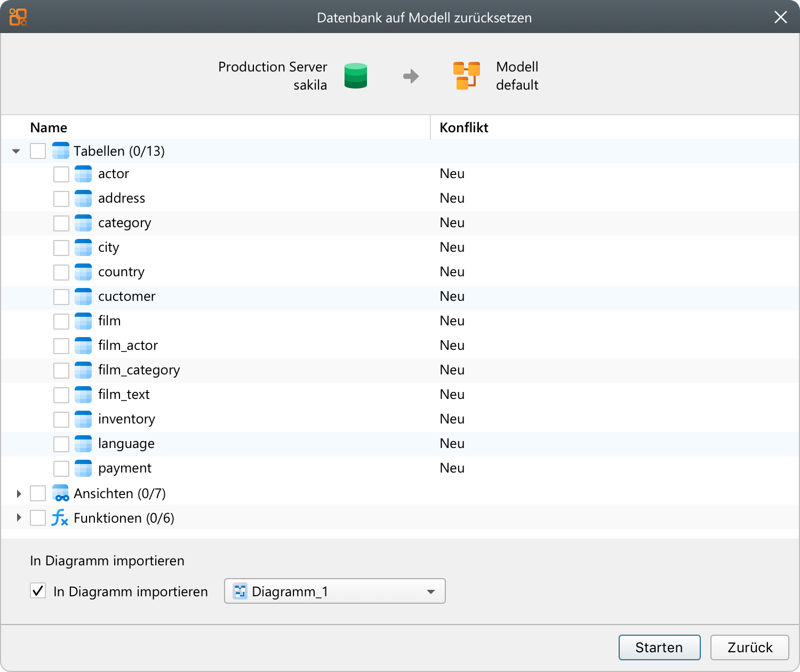Check the film_text table checkbox
The height and width of the screenshot is (672, 800).
(x=61, y=395)
